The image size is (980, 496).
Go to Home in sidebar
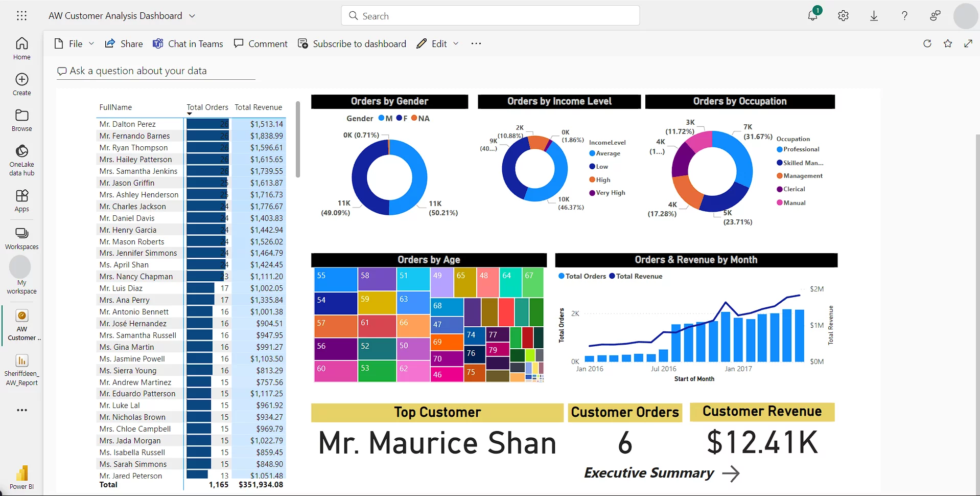tap(21, 49)
